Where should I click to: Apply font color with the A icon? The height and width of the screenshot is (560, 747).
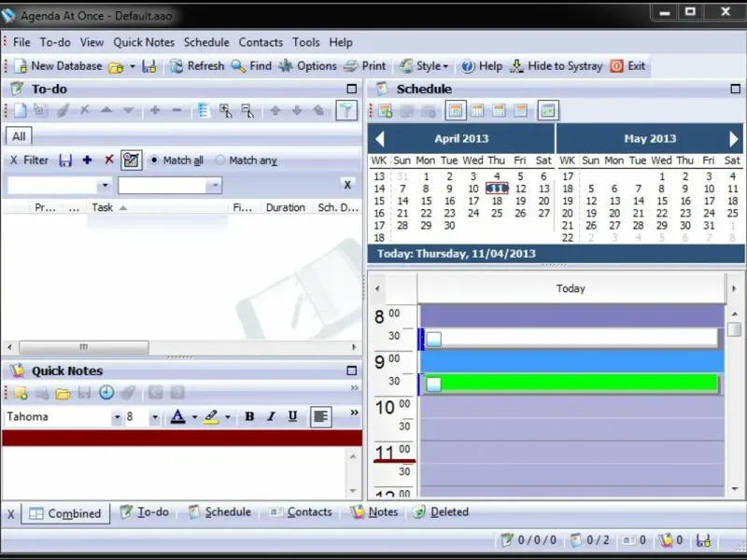coord(177,416)
